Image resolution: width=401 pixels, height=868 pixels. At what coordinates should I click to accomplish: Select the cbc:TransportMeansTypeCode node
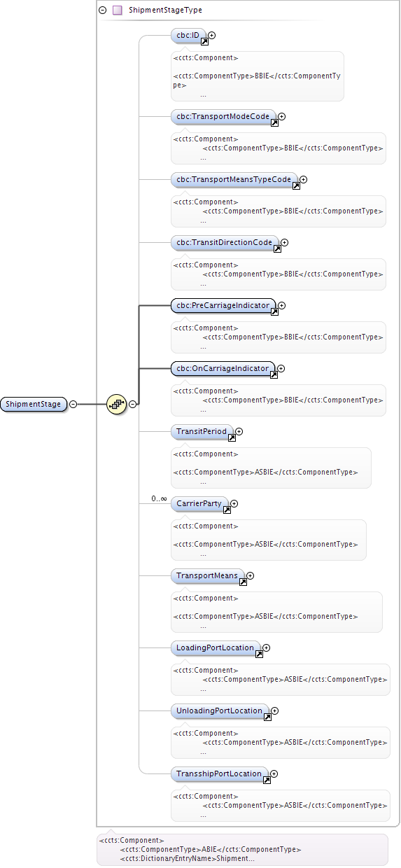click(234, 180)
